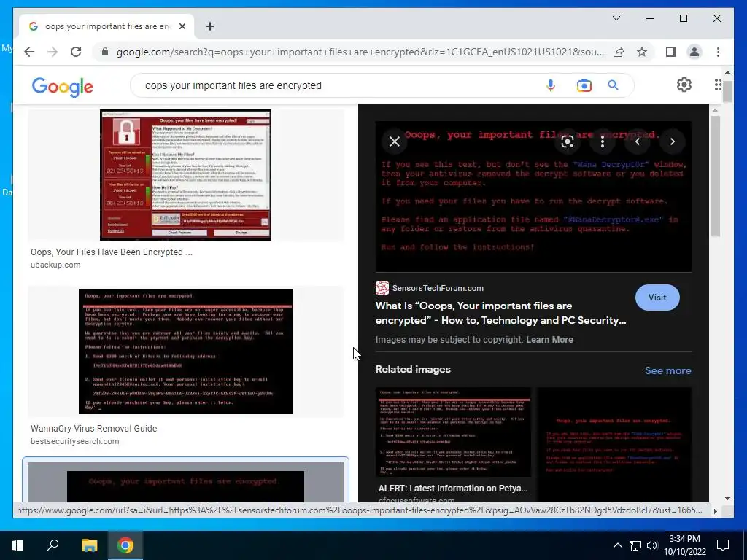Go back with the browser back arrow

click(x=29, y=52)
